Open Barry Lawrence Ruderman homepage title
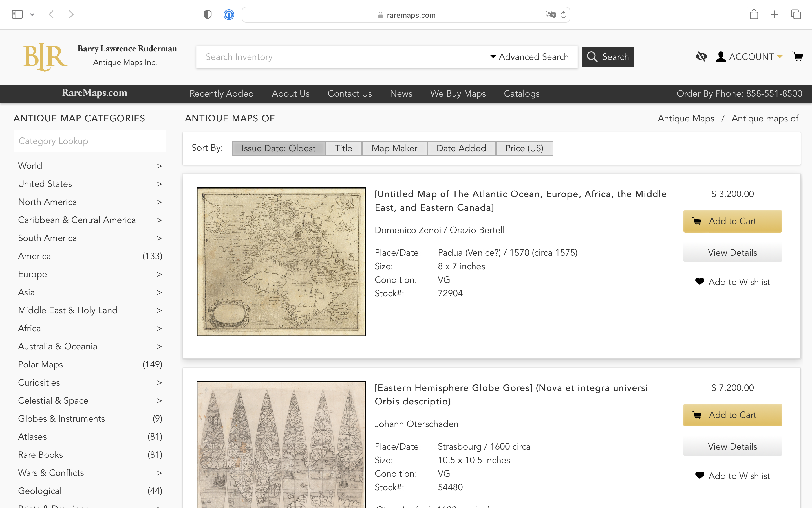The image size is (812, 508). (127, 49)
